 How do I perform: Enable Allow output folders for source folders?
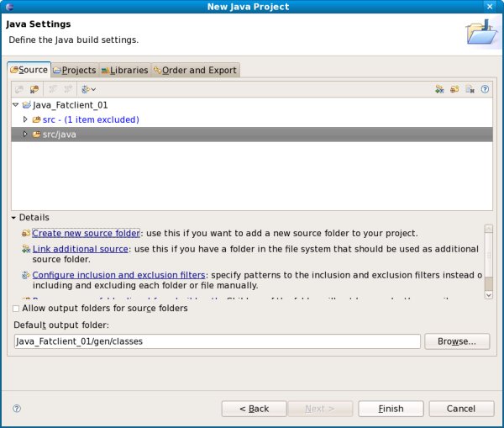click(x=16, y=309)
